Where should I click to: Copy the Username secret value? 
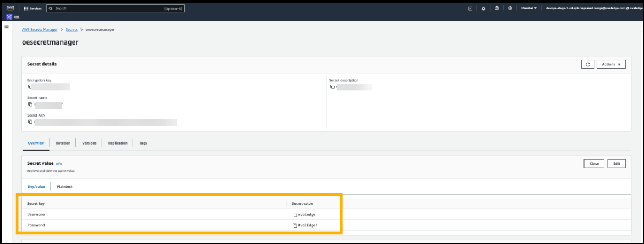tap(294, 214)
